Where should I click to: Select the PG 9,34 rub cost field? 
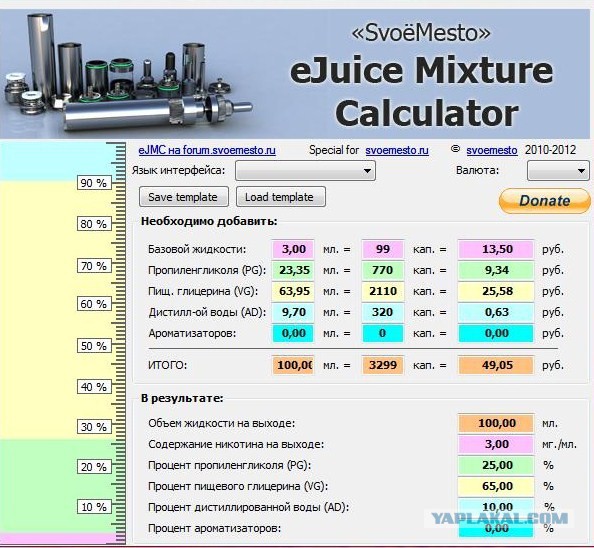tap(496, 270)
